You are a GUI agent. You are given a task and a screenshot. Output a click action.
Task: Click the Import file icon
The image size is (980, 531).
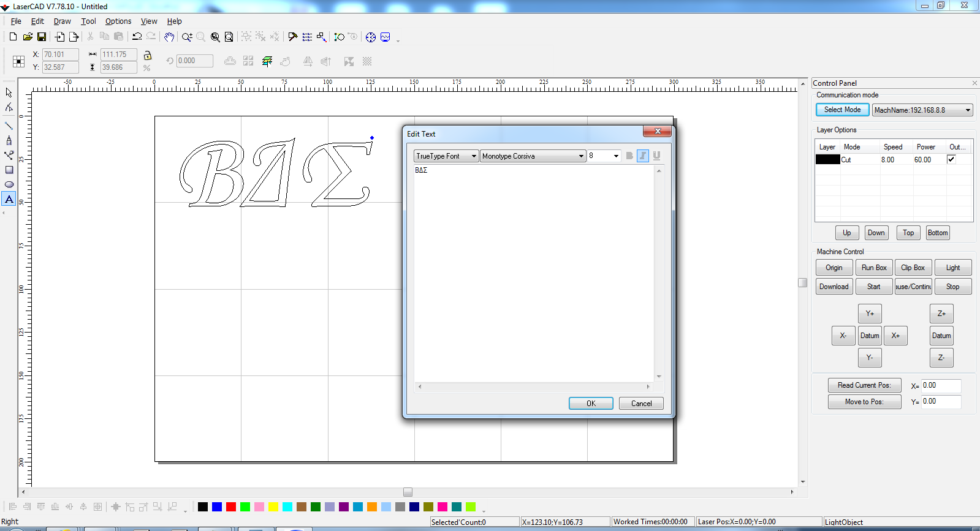pos(59,37)
